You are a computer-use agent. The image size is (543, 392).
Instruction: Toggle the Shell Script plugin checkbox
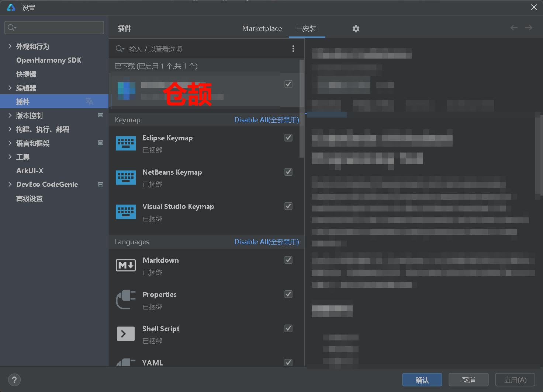tap(288, 329)
